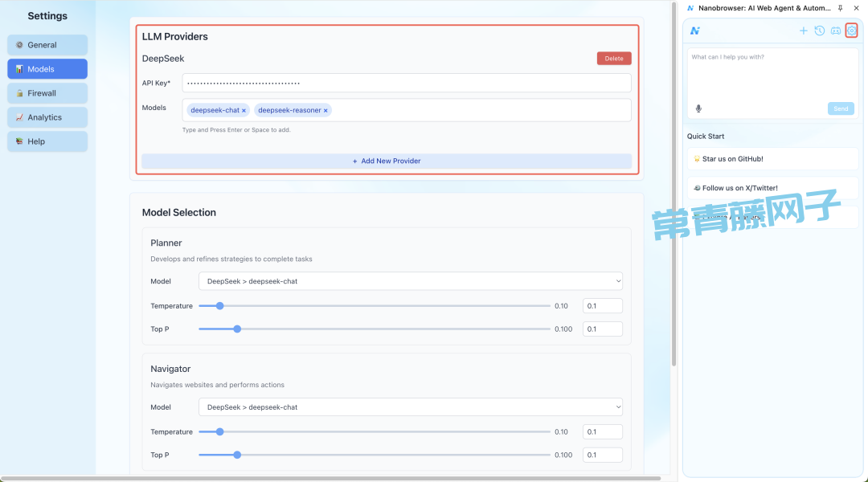Start a new chat with plus icon
Screen dimensions: 868x482
point(803,31)
